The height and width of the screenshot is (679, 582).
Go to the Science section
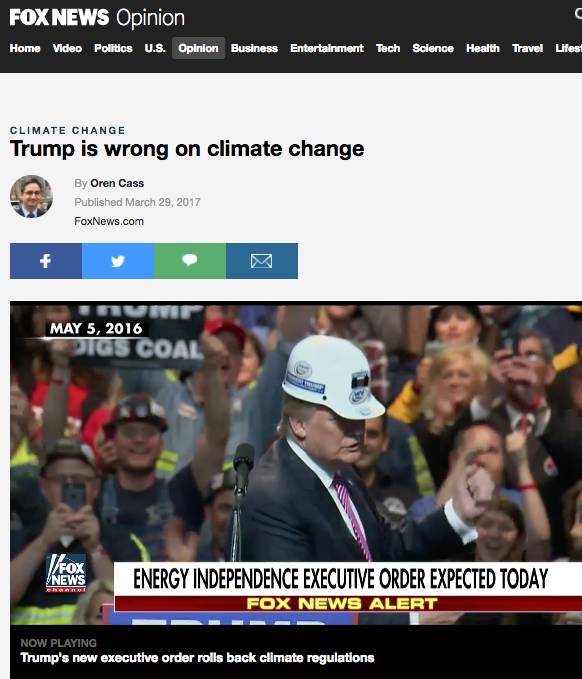(x=433, y=48)
